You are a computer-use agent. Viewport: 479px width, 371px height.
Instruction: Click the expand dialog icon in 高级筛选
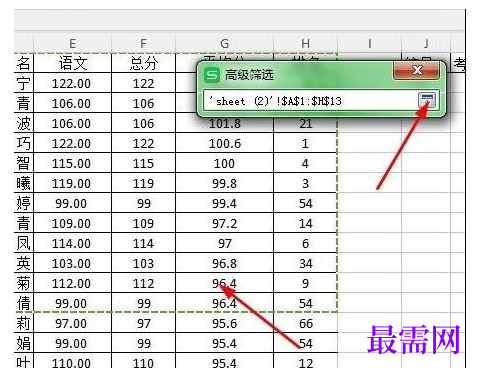427,100
